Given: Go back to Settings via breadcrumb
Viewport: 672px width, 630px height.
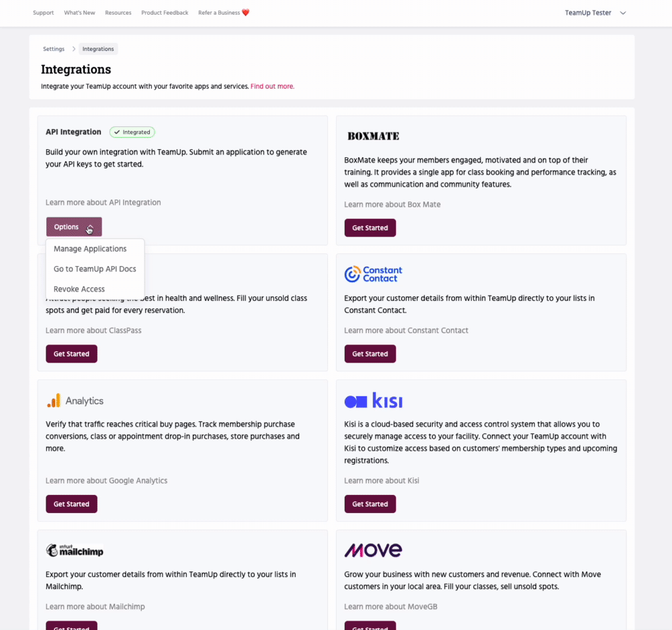Looking at the screenshot, I should pyautogui.click(x=54, y=49).
